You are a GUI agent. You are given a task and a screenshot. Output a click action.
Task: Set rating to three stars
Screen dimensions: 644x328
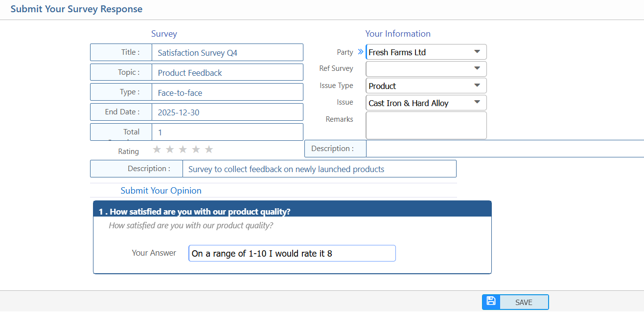[x=183, y=150]
